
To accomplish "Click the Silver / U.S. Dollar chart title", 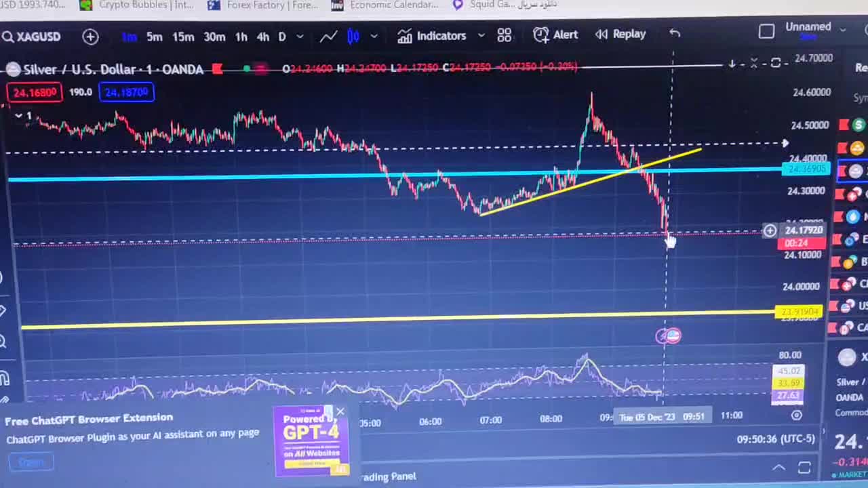I will click(x=113, y=69).
